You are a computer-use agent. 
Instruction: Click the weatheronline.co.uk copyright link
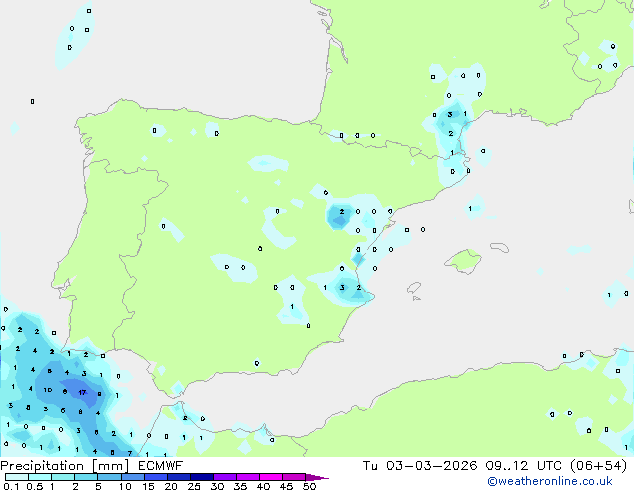550,481
